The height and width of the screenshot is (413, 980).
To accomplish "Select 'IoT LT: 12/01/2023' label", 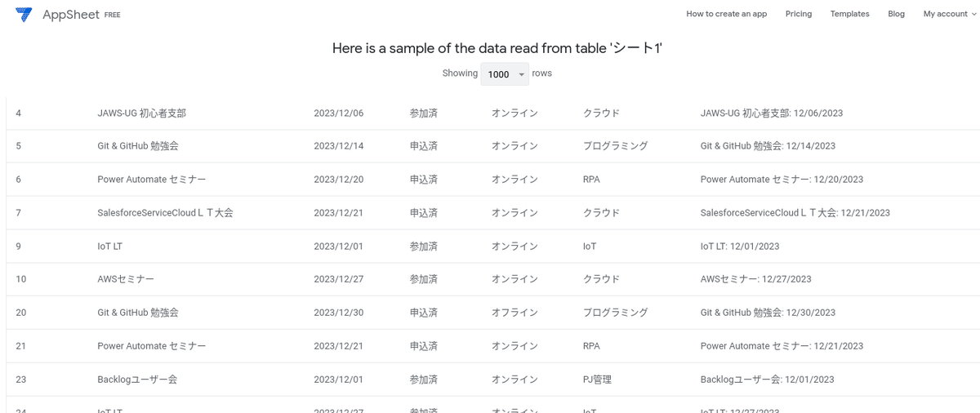I will 740,246.
